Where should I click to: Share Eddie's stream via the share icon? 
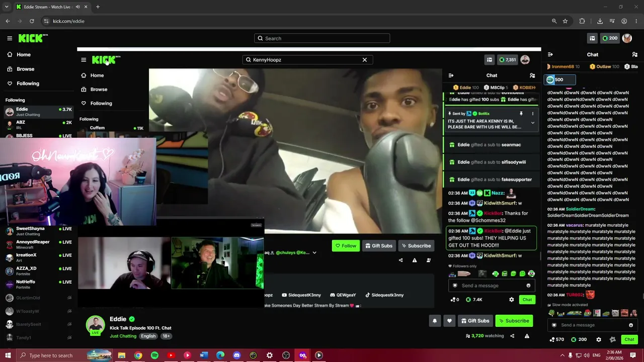(x=512, y=336)
